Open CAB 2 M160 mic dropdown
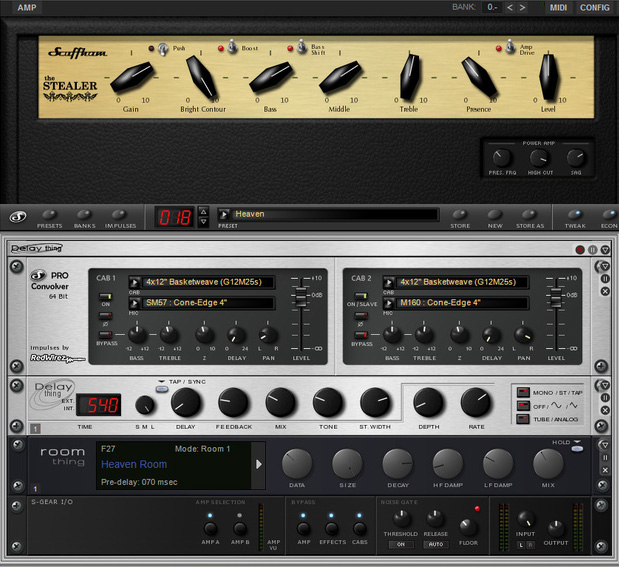 (x=388, y=303)
